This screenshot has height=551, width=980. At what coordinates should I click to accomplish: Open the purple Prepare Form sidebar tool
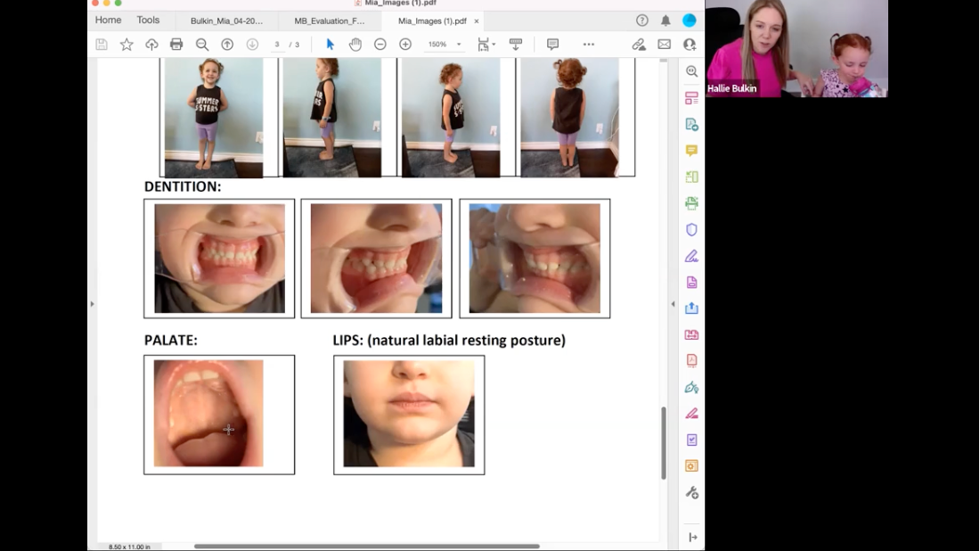(x=692, y=440)
